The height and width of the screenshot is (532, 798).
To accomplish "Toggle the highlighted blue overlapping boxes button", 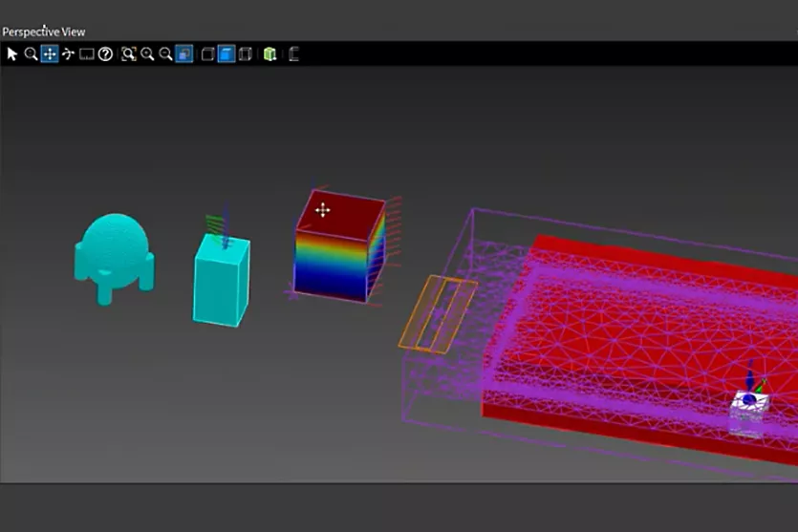I will (184, 54).
